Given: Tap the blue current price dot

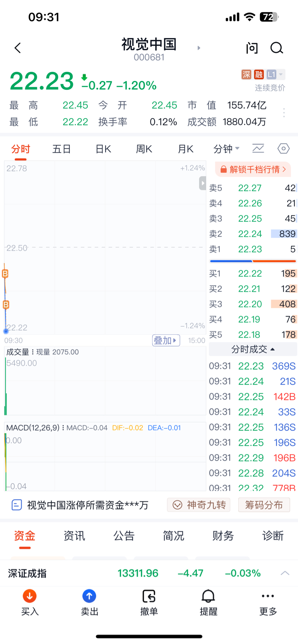Looking at the screenshot, I should (x=6, y=331).
